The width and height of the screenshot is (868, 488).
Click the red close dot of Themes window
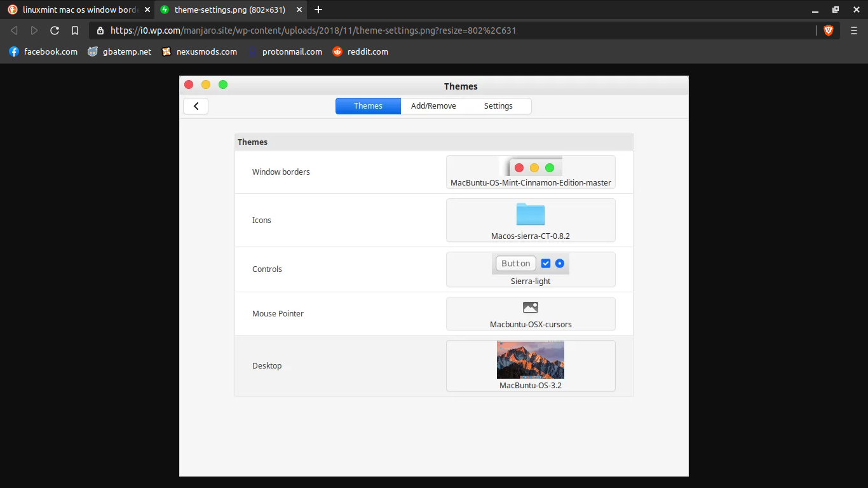click(x=189, y=85)
